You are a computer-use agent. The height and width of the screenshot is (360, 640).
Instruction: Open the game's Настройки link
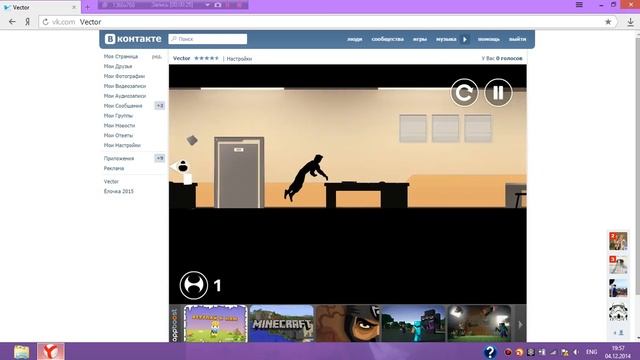coord(239,59)
